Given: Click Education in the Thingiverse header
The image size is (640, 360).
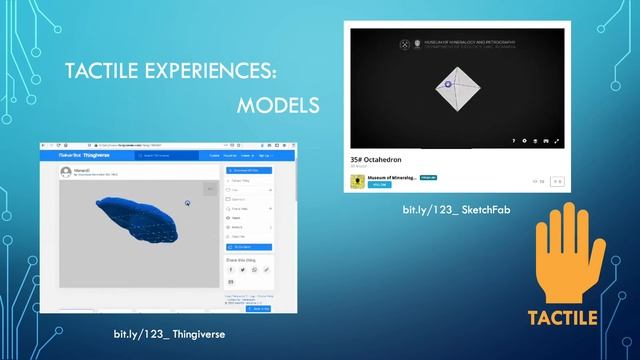Looking at the screenshot, I should click(x=230, y=156).
